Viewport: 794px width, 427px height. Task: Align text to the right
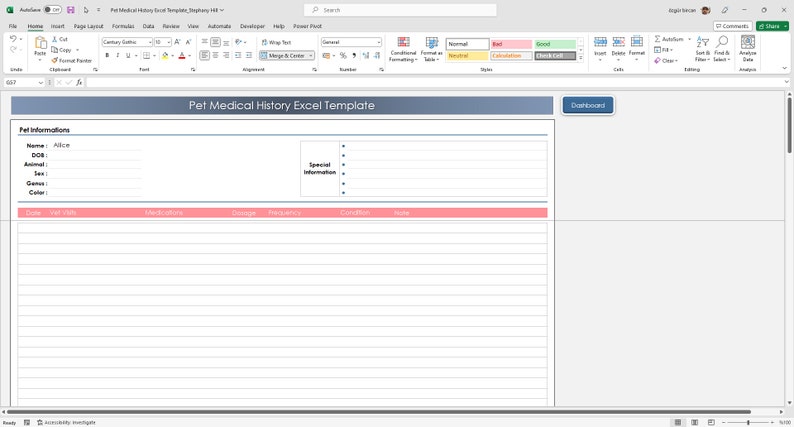[x=226, y=55]
